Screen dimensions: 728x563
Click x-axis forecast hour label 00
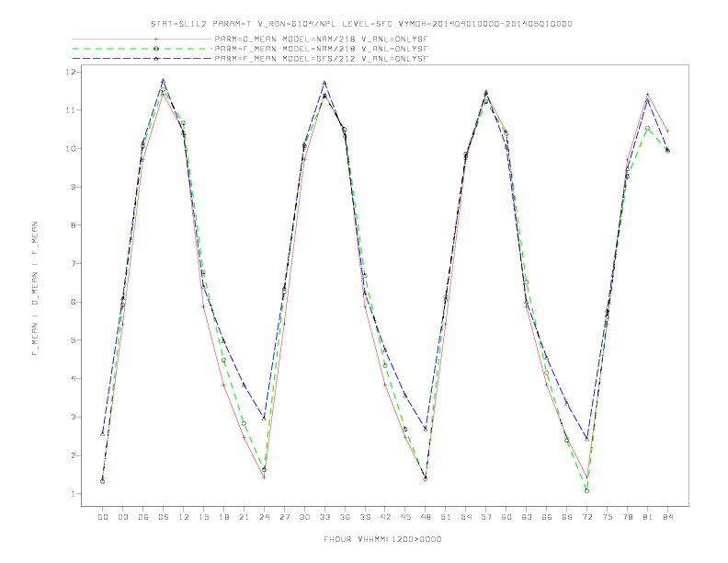point(103,517)
